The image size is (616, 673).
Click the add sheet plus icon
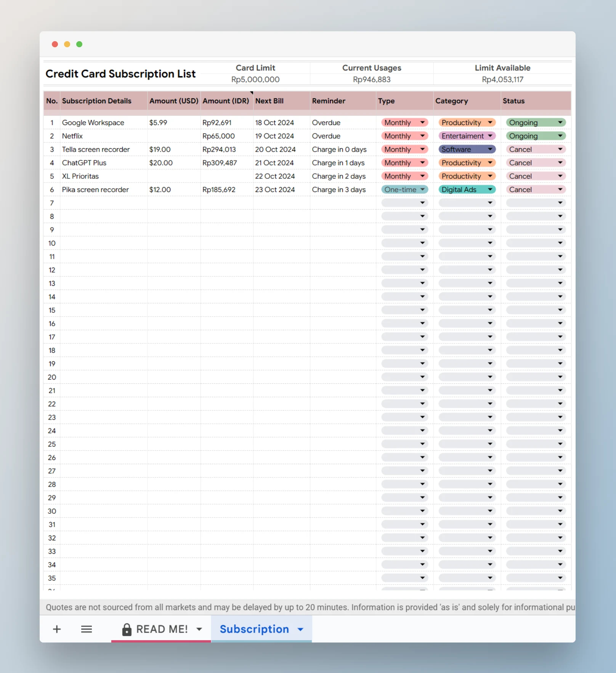pyautogui.click(x=57, y=629)
